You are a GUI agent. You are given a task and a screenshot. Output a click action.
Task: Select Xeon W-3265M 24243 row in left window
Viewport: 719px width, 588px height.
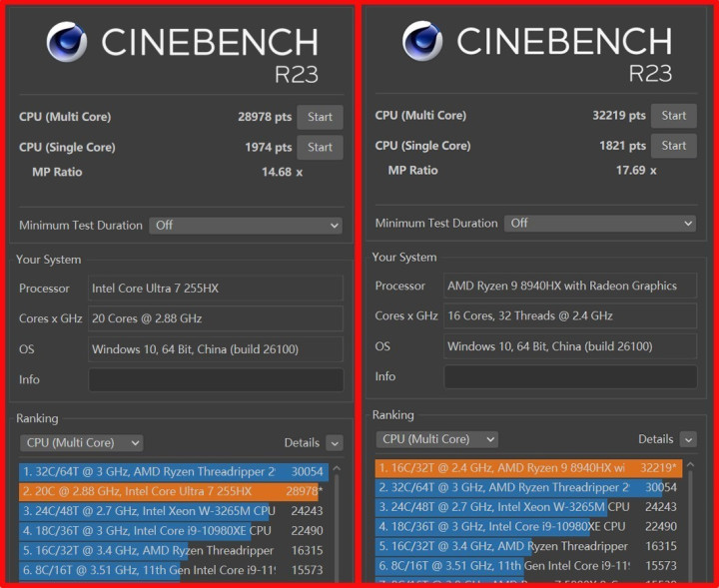tap(174, 511)
